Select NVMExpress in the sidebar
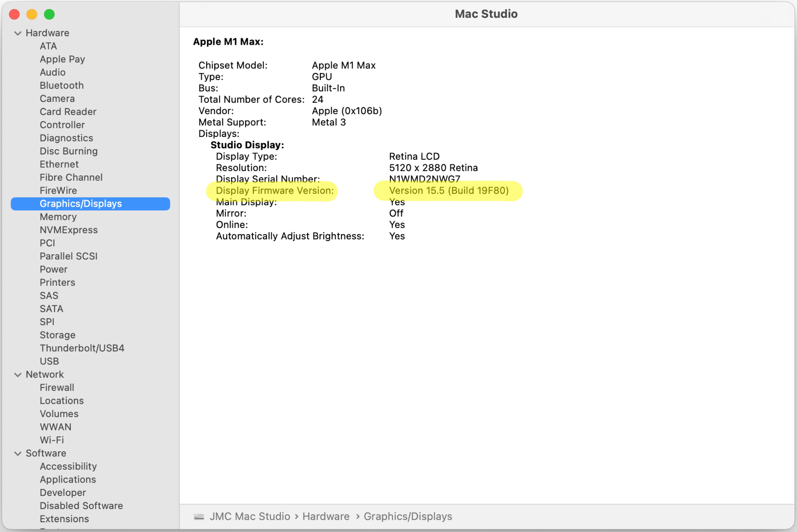 [x=69, y=230]
